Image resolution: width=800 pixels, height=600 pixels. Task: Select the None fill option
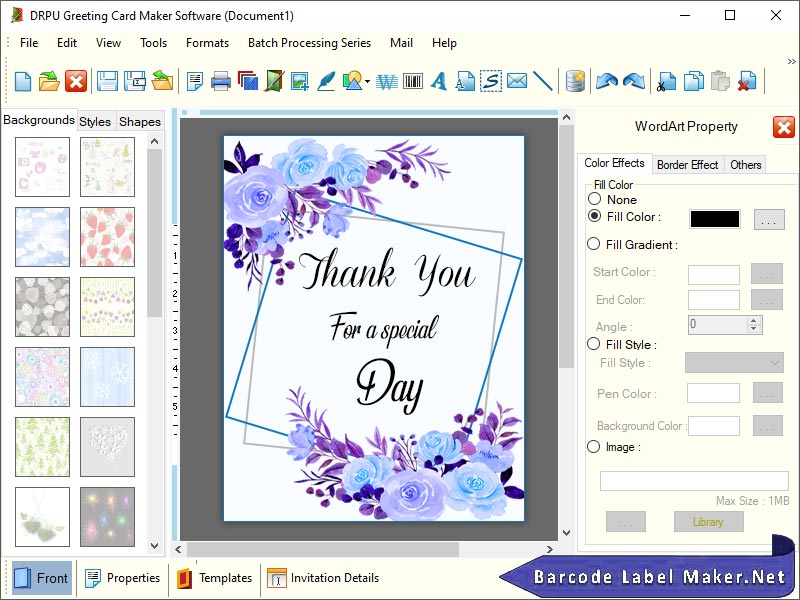[596, 199]
